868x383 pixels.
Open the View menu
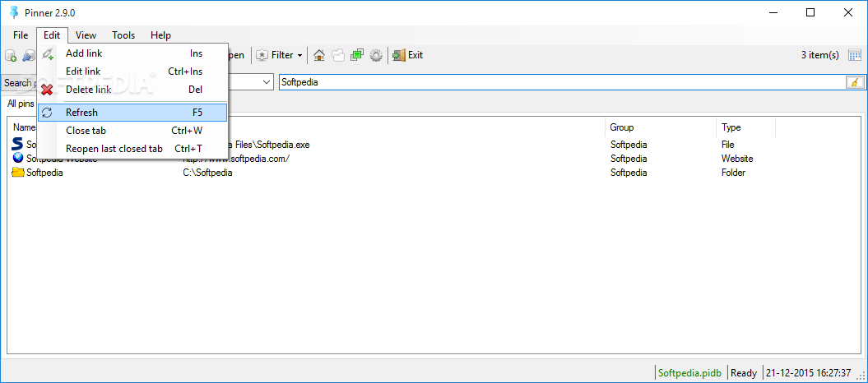(86, 35)
